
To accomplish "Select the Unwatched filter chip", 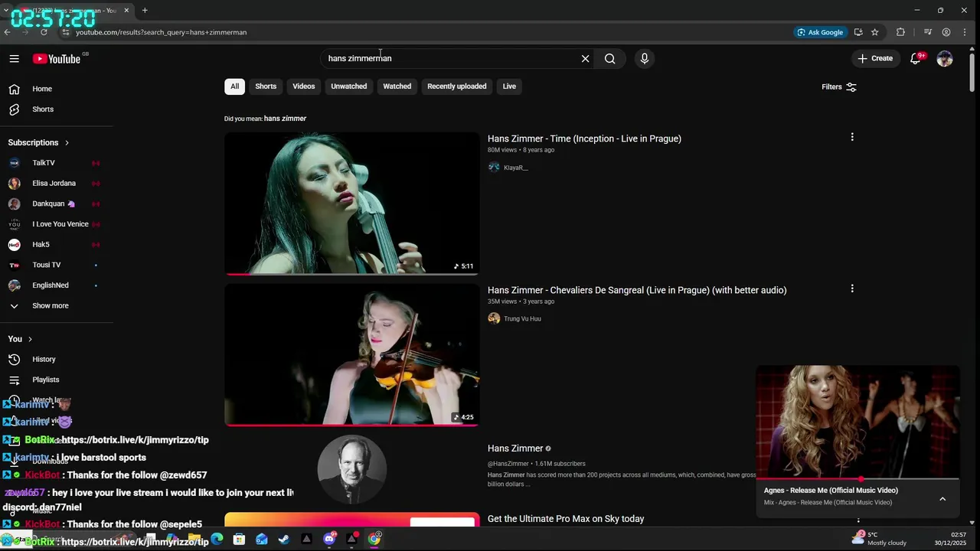I will click(349, 86).
